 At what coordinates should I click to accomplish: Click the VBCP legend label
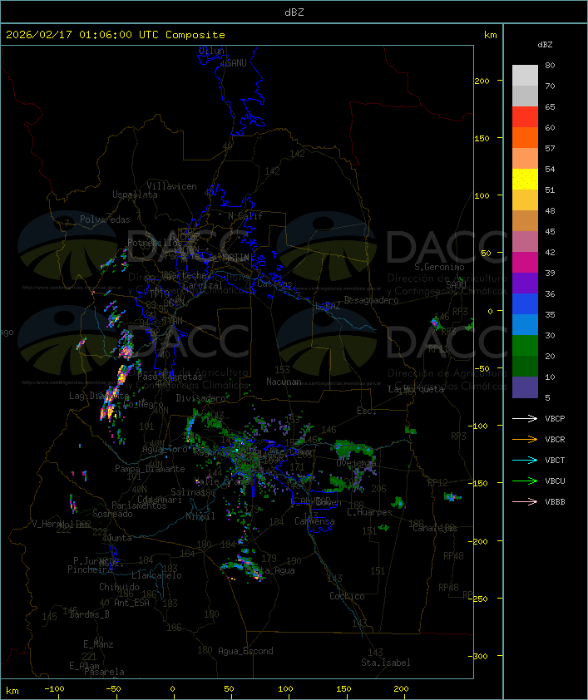point(555,419)
